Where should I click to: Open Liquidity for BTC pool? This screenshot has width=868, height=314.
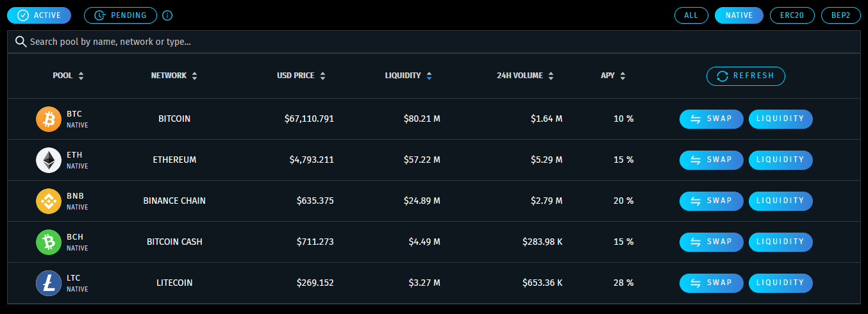(781, 119)
